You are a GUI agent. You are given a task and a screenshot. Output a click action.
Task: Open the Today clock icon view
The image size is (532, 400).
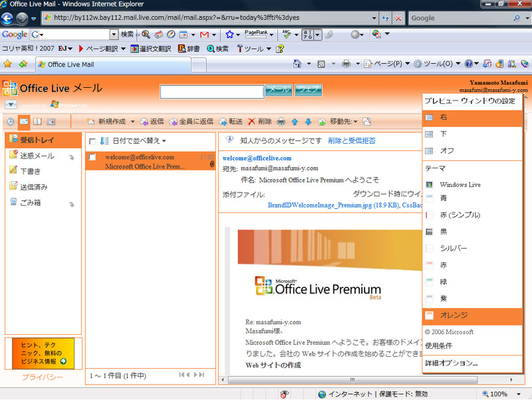11,122
